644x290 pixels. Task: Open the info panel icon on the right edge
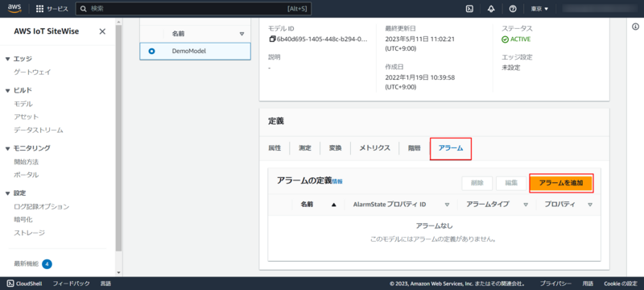point(635,27)
